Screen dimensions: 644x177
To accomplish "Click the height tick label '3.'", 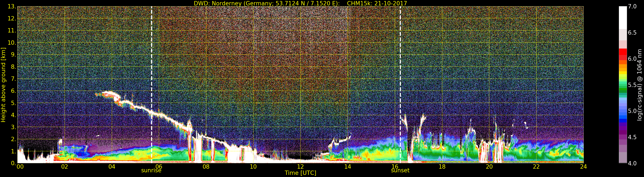I will point(14,127).
